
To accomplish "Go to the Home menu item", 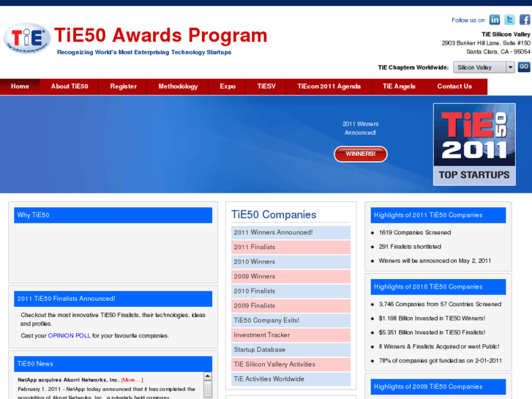I will pyautogui.click(x=20, y=86).
